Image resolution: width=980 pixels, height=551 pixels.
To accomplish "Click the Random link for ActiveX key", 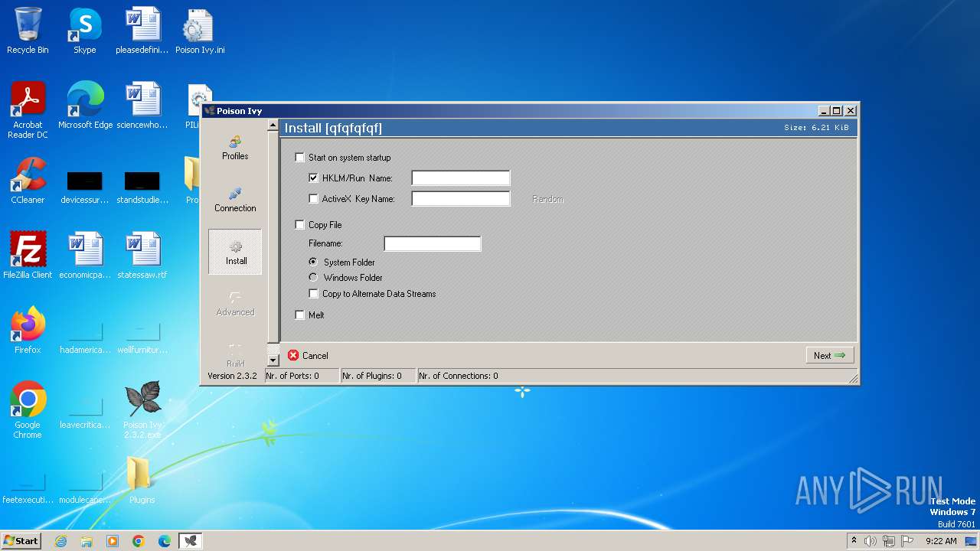I will point(548,199).
